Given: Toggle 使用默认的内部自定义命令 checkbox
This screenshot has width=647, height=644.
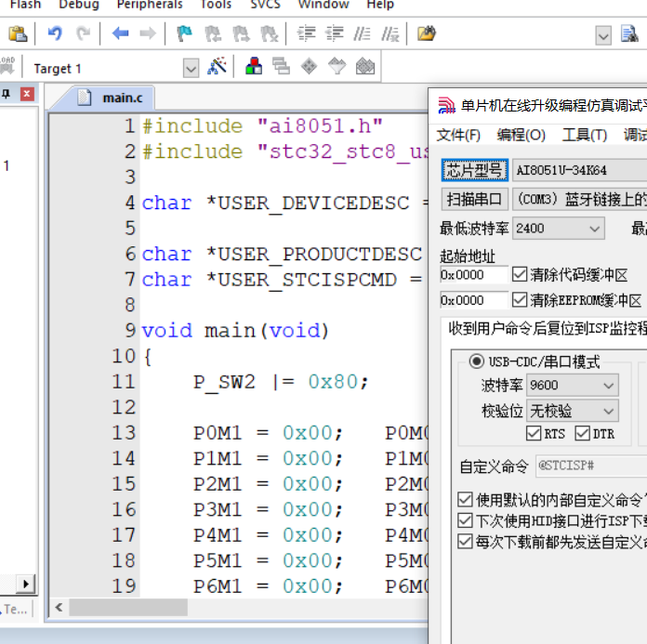Looking at the screenshot, I should tap(465, 500).
